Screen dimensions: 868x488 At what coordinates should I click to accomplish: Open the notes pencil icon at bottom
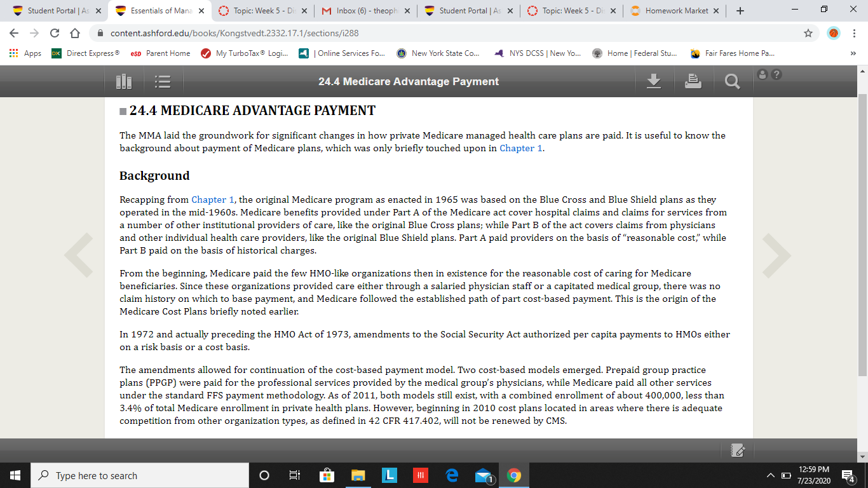click(738, 450)
